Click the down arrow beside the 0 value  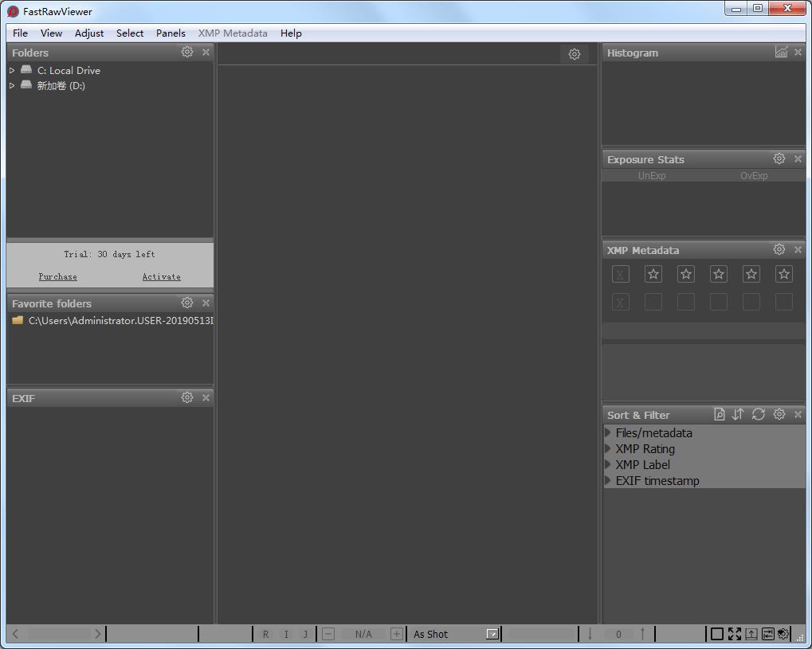click(x=590, y=634)
